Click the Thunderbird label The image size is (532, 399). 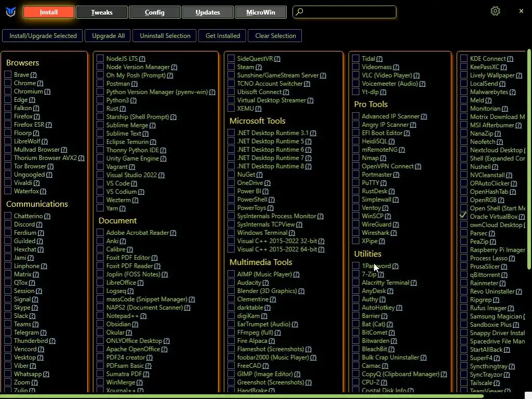pyautogui.click(x=31, y=341)
